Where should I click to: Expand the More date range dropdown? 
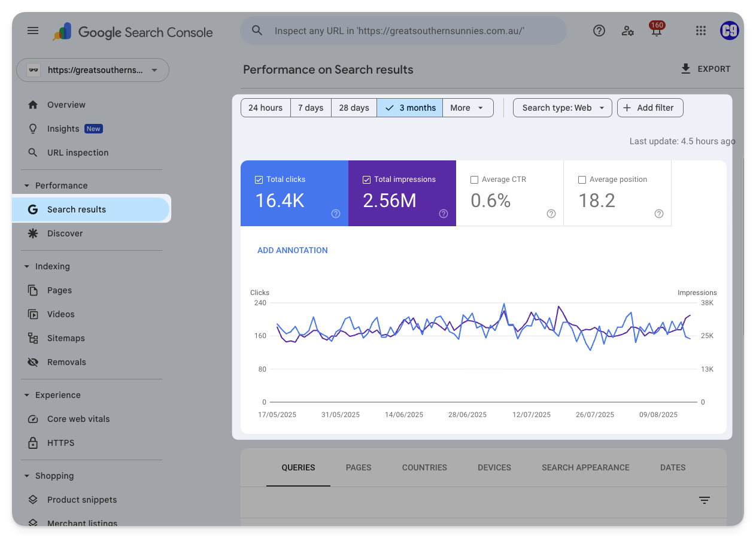click(x=467, y=108)
